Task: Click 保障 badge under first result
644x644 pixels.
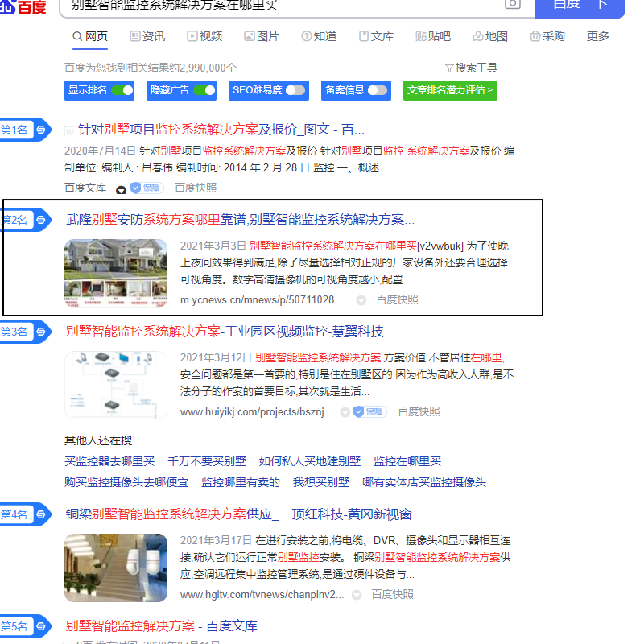Action: 147,188
